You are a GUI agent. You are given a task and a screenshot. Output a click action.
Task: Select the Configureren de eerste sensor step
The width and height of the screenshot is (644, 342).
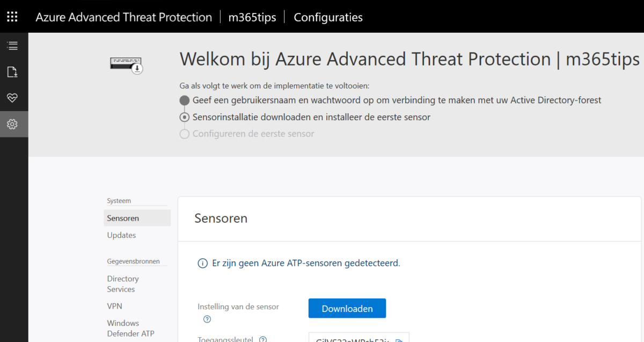point(184,134)
